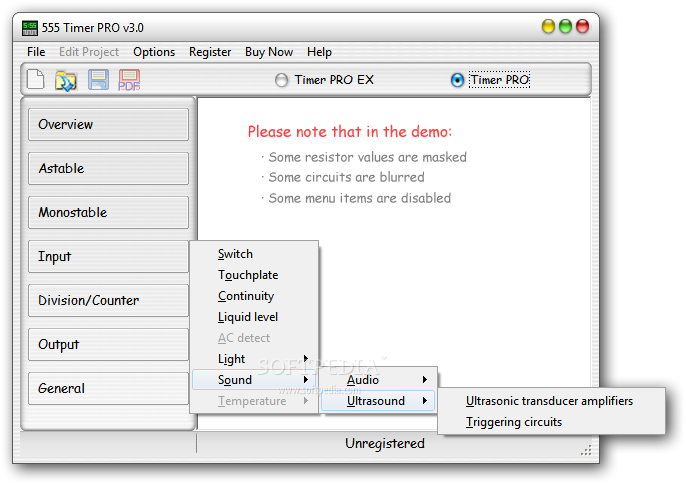The image size is (686, 484).
Task: Expand the Ultrasound submenu
Action: tap(378, 400)
